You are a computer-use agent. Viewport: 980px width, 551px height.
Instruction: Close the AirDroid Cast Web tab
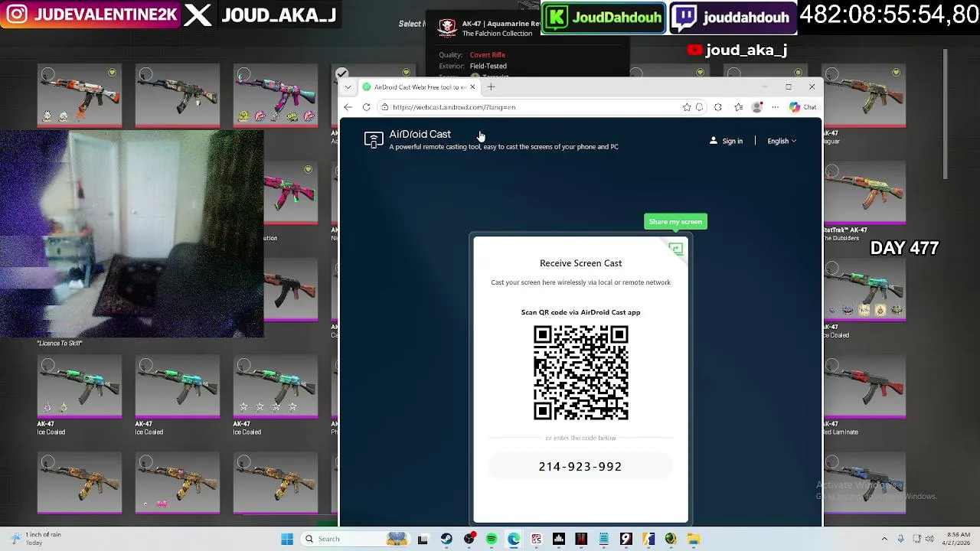(472, 87)
